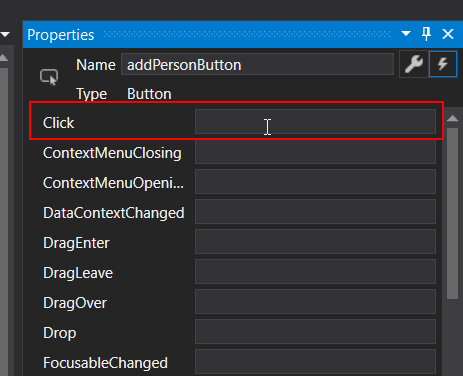Click the 'ContextMenuClosing' label
The height and width of the screenshot is (376, 463).
point(112,153)
